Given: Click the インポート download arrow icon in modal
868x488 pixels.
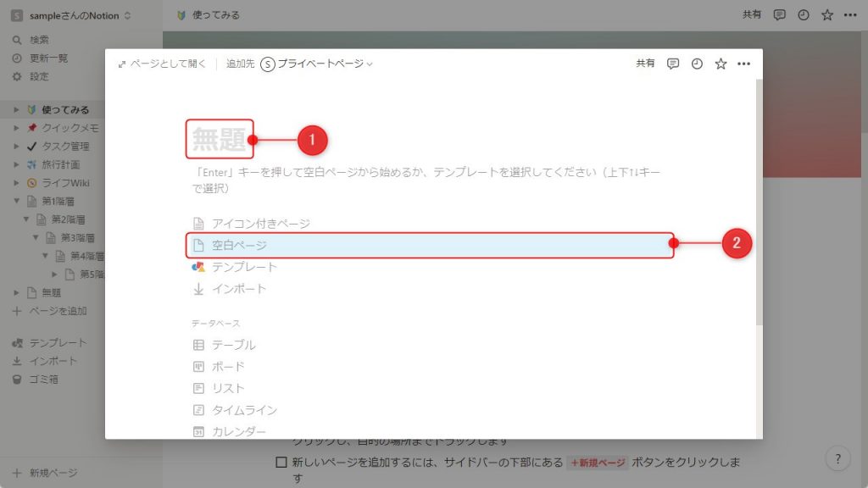Looking at the screenshot, I should pyautogui.click(x=198, y=289).
